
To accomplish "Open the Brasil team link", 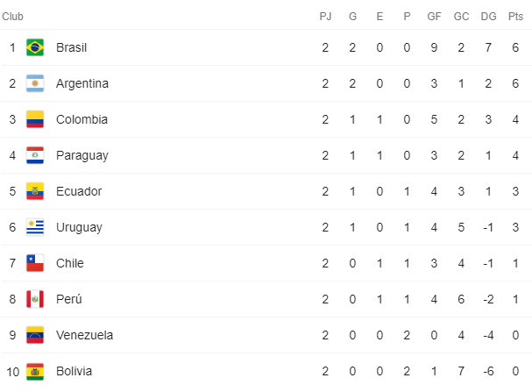I will pyautogui.click(x=72, y=47).
